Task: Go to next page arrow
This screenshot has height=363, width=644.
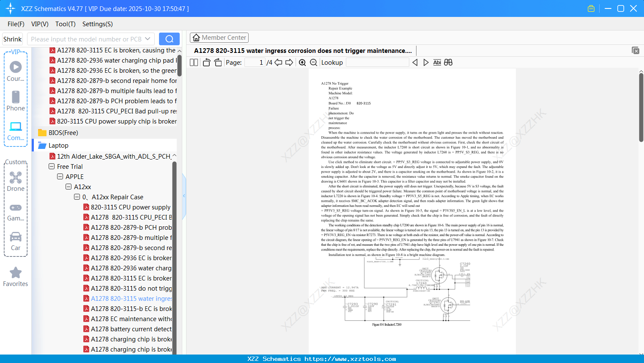Action: click(289, 63)
